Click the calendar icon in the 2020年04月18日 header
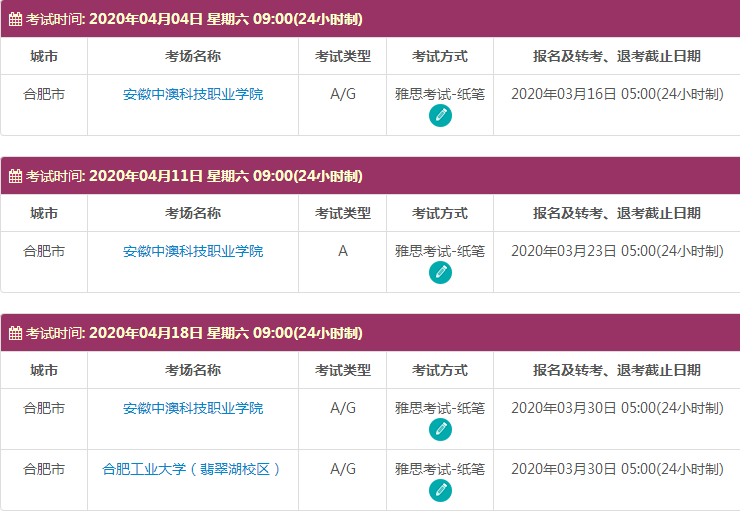The height and width of the screenshot is (511, 740). (x=16, y=333)
